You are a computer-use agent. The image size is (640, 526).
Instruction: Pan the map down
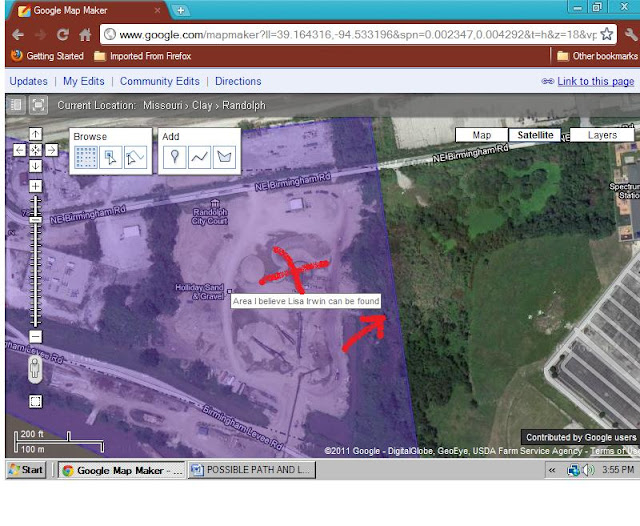pyautogui.click(x=36, y=166)
